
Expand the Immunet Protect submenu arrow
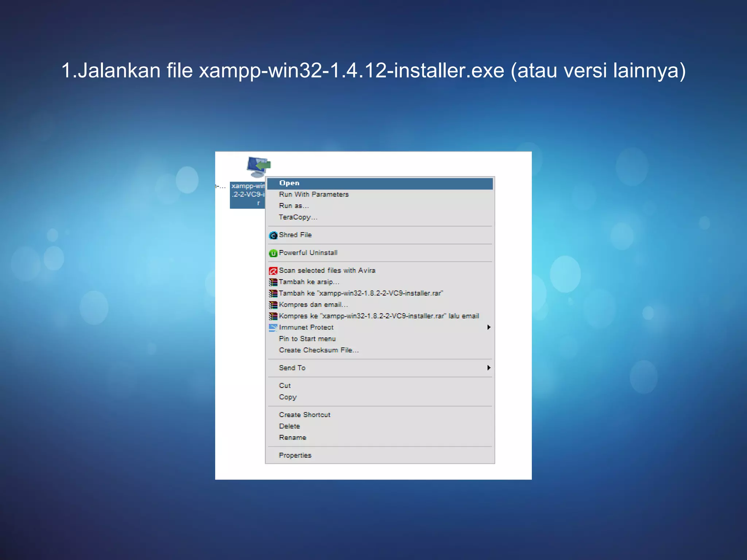point(489,327)
